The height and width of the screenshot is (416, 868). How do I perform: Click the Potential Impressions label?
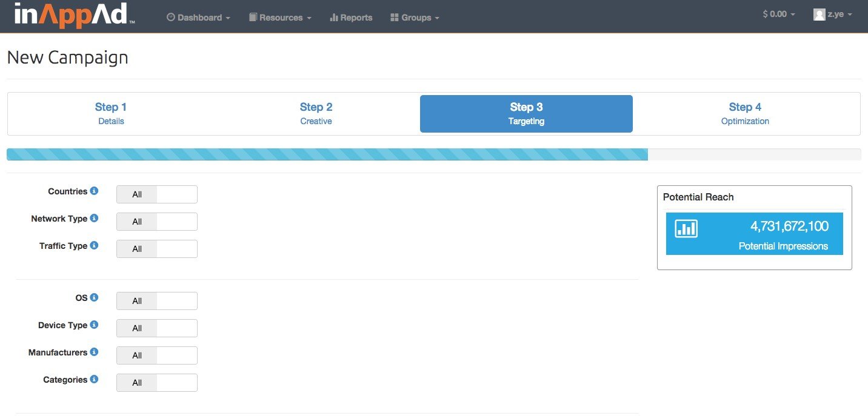783,246
